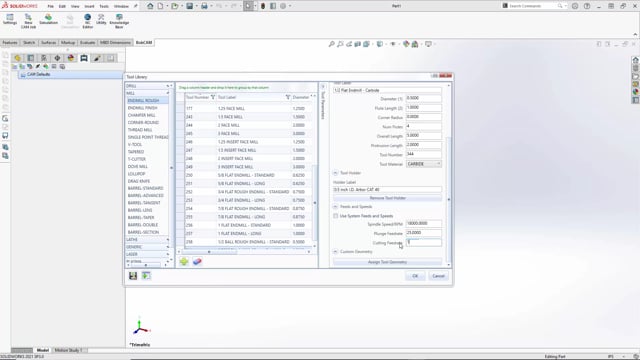The height and width of the screenshot is (360, 640).
Task: Click the green Add tool icon
Action: [184, 261]
